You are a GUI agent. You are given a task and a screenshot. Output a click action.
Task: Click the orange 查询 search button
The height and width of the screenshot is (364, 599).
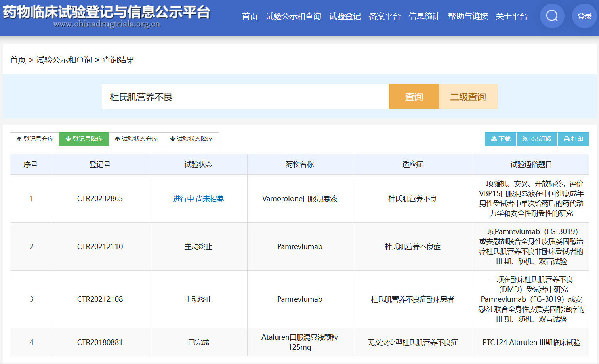[x=414, y=97]
